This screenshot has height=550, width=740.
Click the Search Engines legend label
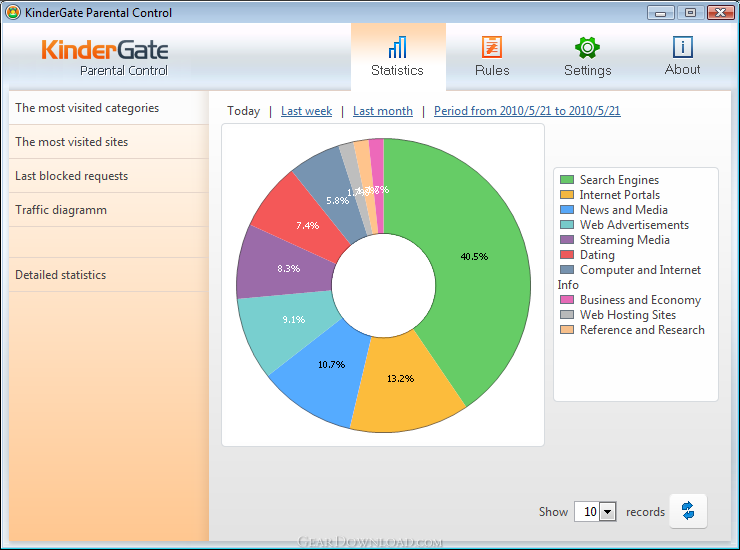619,180
